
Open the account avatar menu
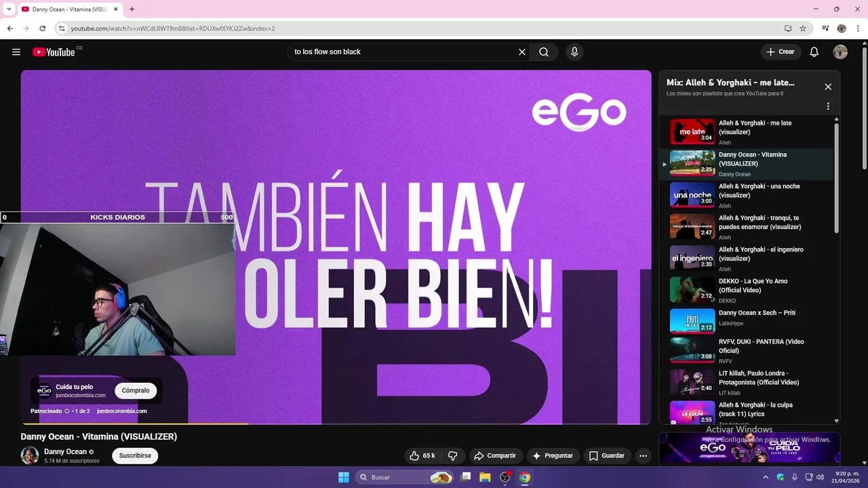pyautogui.click(x=840, y=52)
